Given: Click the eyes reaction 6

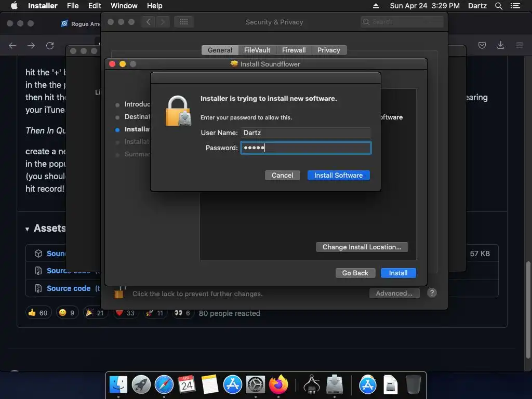Looking at the screenshot, I should coord(182,313).
